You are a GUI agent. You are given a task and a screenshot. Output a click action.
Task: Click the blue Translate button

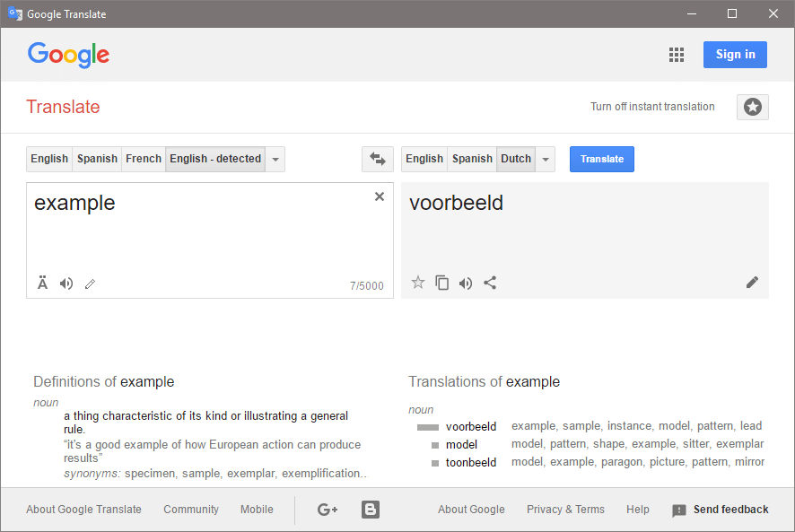pos(602,160)
